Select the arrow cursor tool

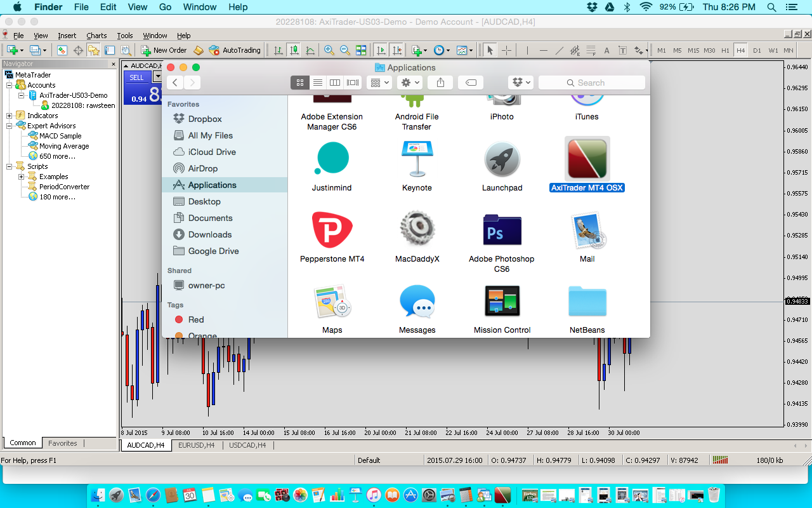pos(490,50)
